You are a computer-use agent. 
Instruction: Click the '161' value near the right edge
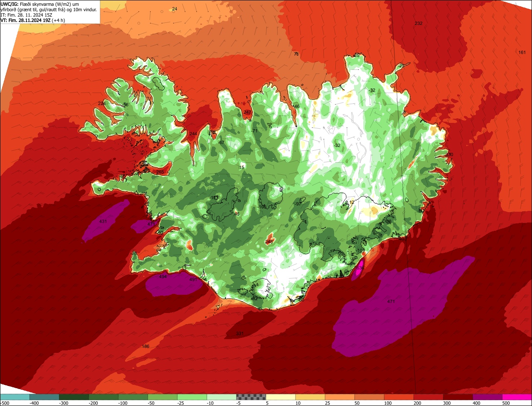point(522,52)
